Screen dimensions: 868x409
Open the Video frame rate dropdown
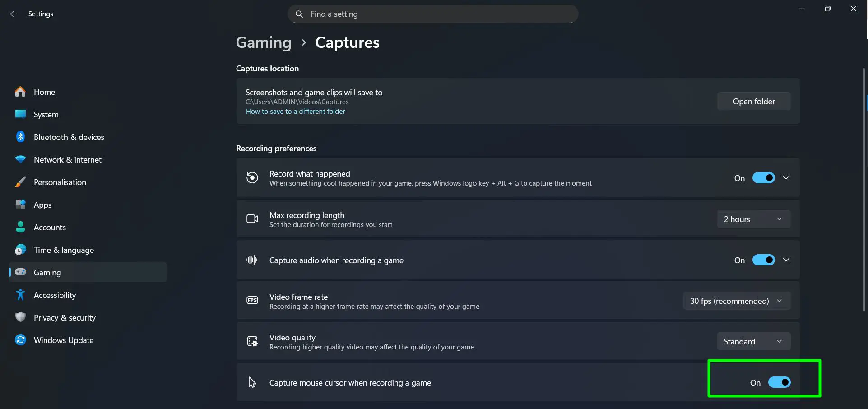(x=737, y=300)
